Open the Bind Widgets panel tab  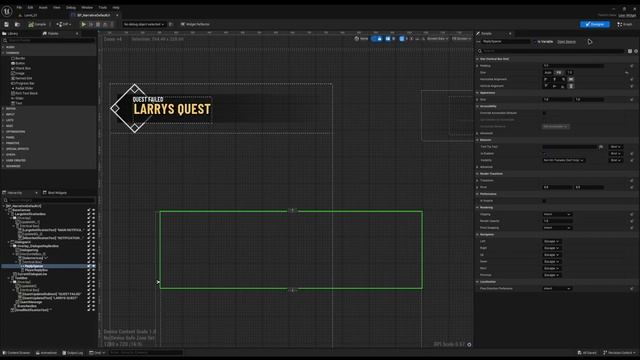pos(55,193)
